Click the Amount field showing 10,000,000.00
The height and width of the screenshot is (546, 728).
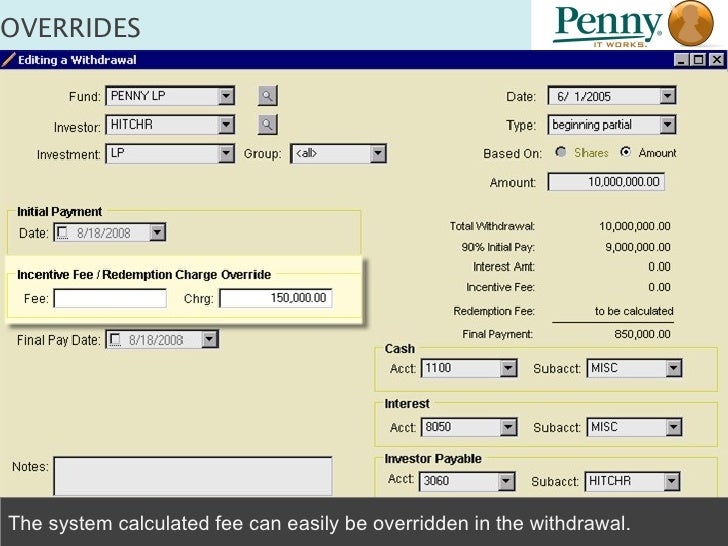[x=606, y=182]
